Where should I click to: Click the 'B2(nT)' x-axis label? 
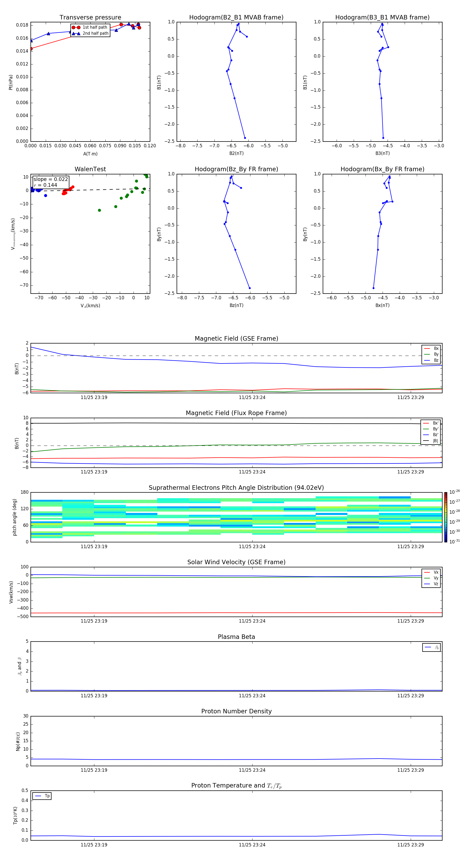pos(236,153)
